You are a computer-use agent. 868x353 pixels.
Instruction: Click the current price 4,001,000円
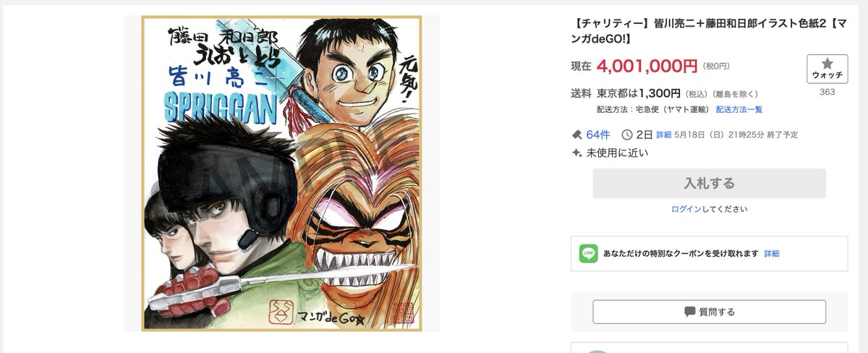[x=647, y=67]
